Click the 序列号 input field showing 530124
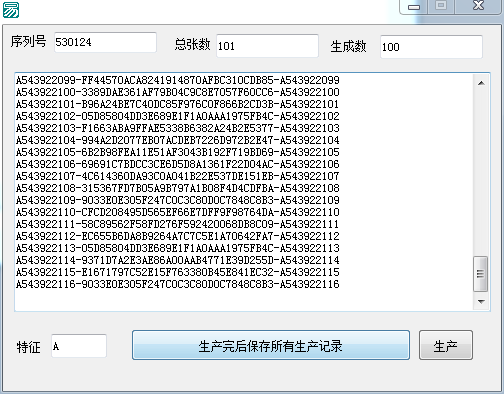Viewport: 504px width, 394px height. [x=105, y=42]
